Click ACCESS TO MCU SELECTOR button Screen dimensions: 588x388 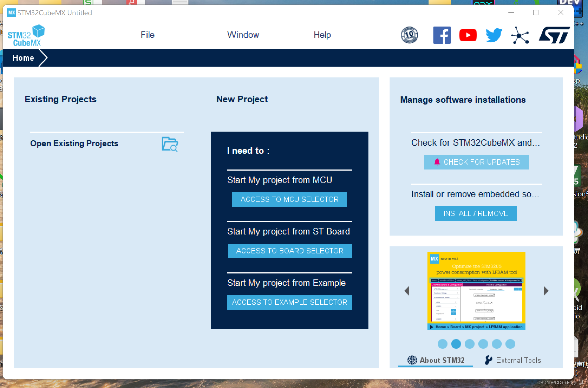pyautogui.click(x=289, y=200)
